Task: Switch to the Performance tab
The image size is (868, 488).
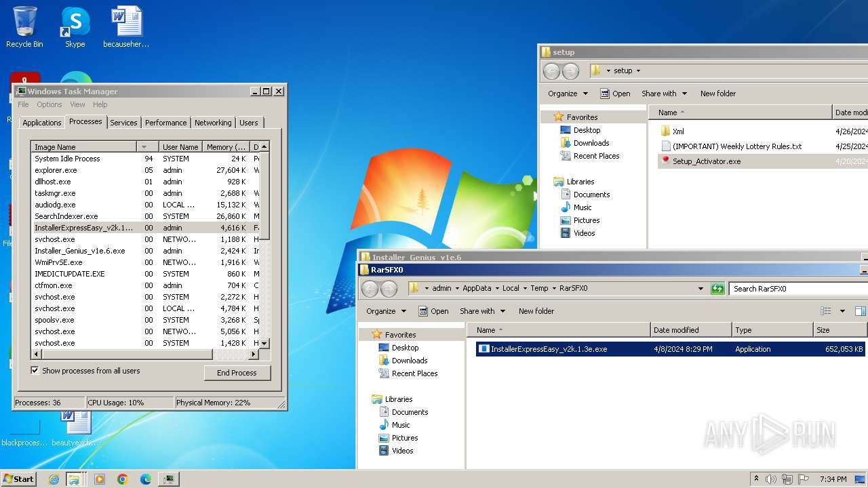Action: click(x=165, y=123)
